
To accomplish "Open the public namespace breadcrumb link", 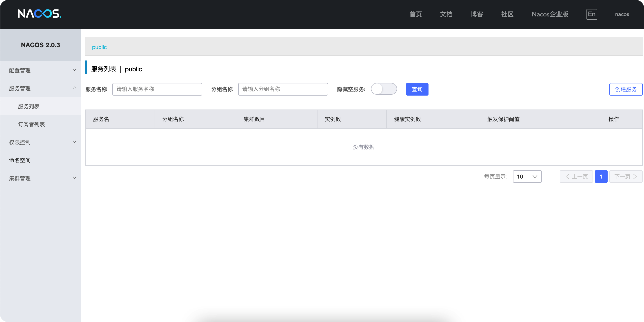I will pyautogui.click(x=99, y=47).
